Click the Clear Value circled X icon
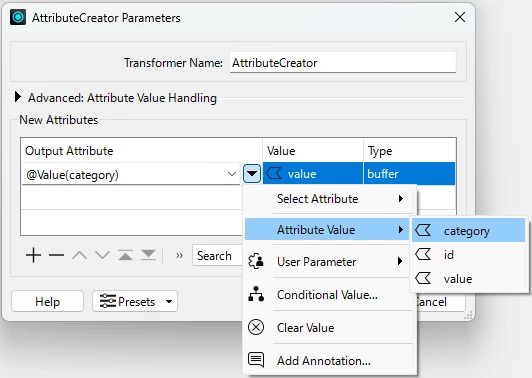 pyautogui.click(x=256, y=327)
